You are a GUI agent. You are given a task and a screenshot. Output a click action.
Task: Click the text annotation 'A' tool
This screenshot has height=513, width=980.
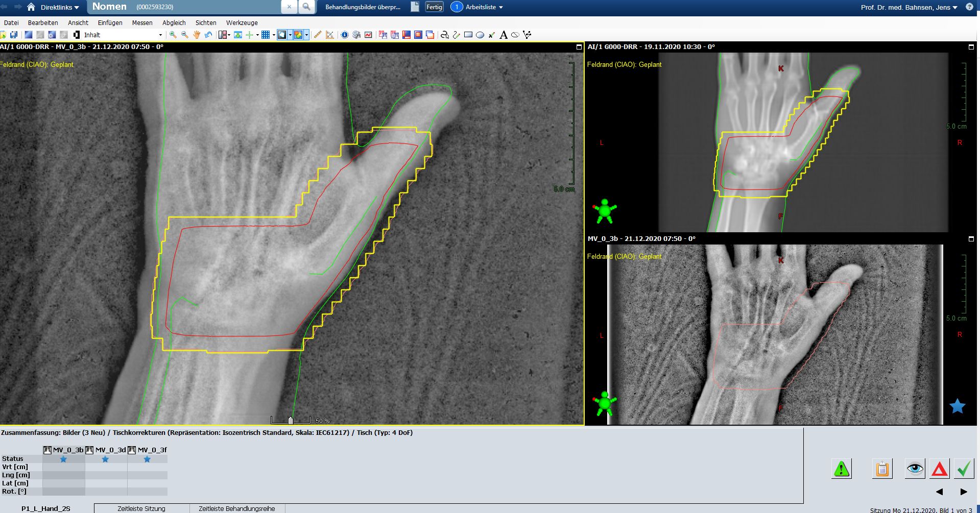pos(504,35)
